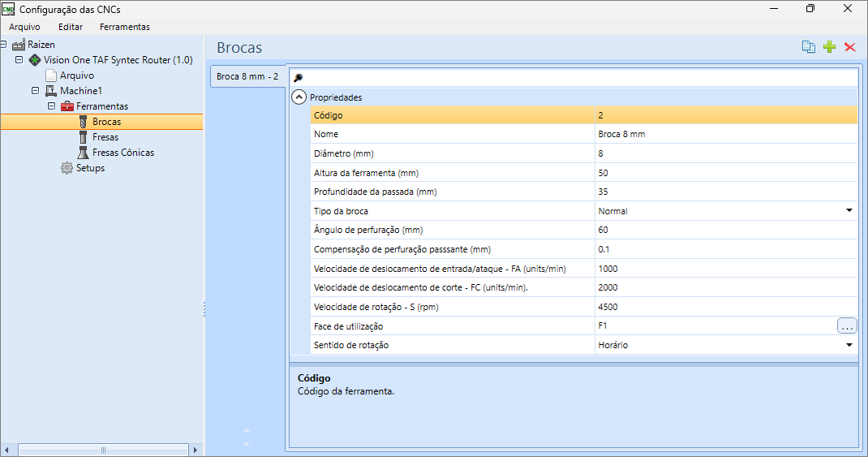868x457 pixels.
Task: Select Fresas in the tree
Action: coord(105,137)
